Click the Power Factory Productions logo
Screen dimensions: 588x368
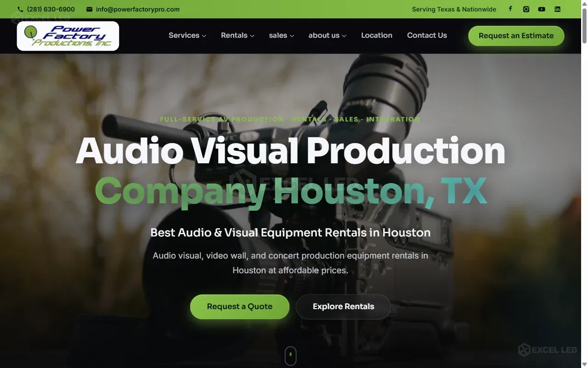pos(68,36)
